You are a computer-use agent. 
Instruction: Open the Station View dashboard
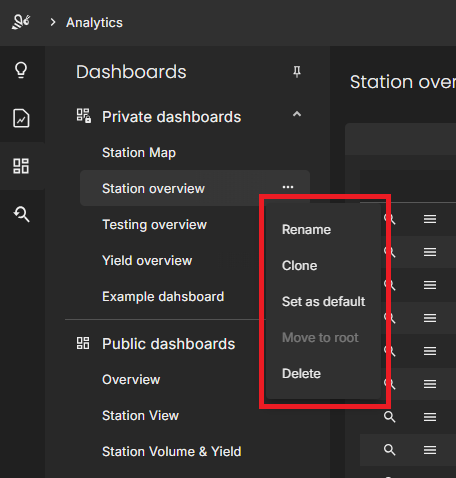tap(140, 415)
